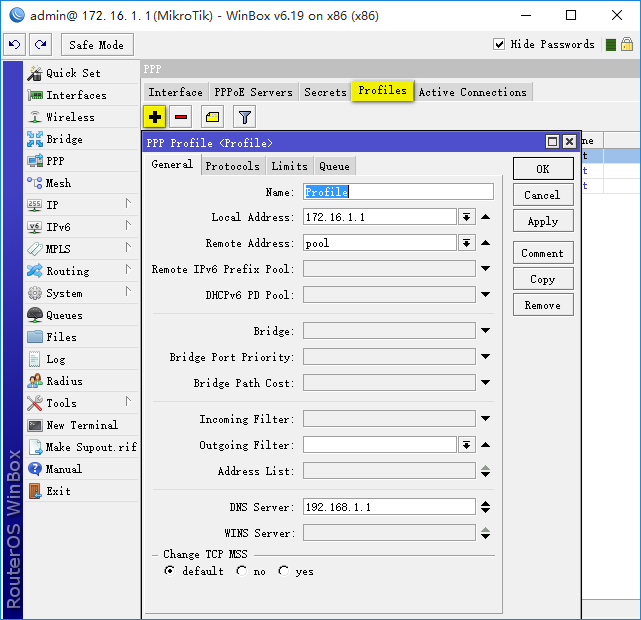
Task: Click the red minus Remove icon
Action: tap(181, 117)
